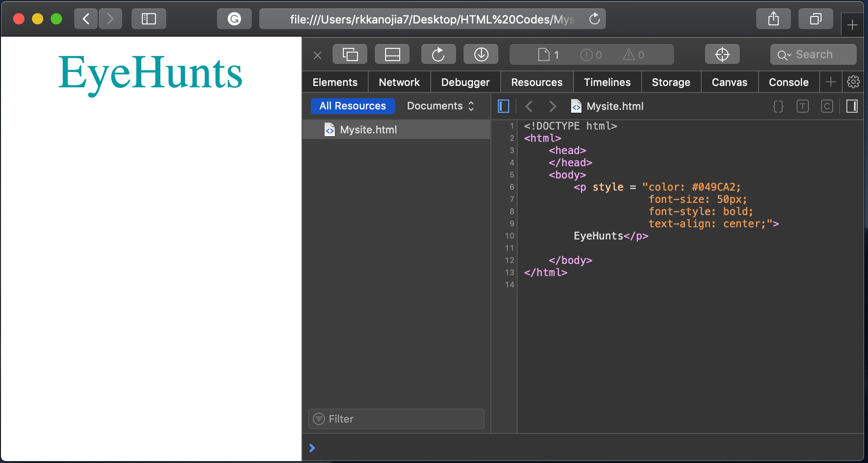Click the Grammarly icon near the address bar
868x463 pixels.
234,19
